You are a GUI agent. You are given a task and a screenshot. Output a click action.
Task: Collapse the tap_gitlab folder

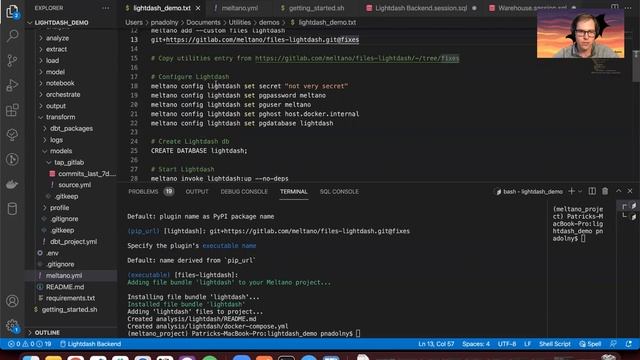(x=69, y=162)
